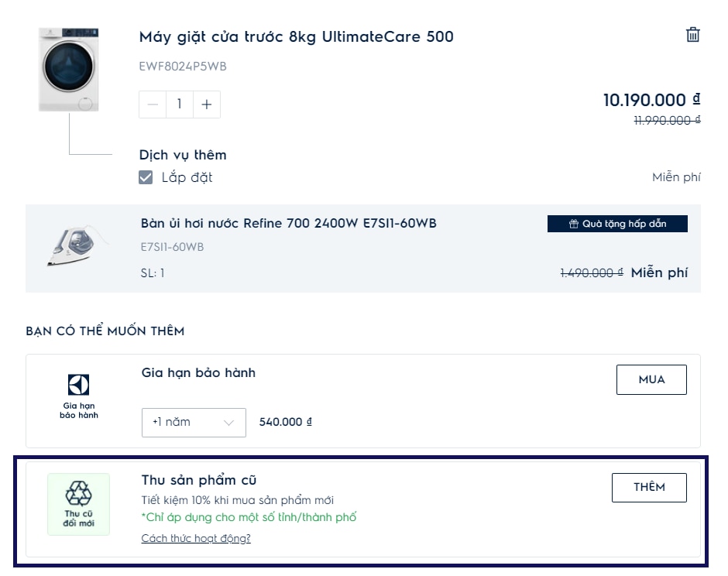Click the Electrolux Gia hạn bảo hành icon
The image size is (728, 576).
pyautogui.click(x=78, y=396)
